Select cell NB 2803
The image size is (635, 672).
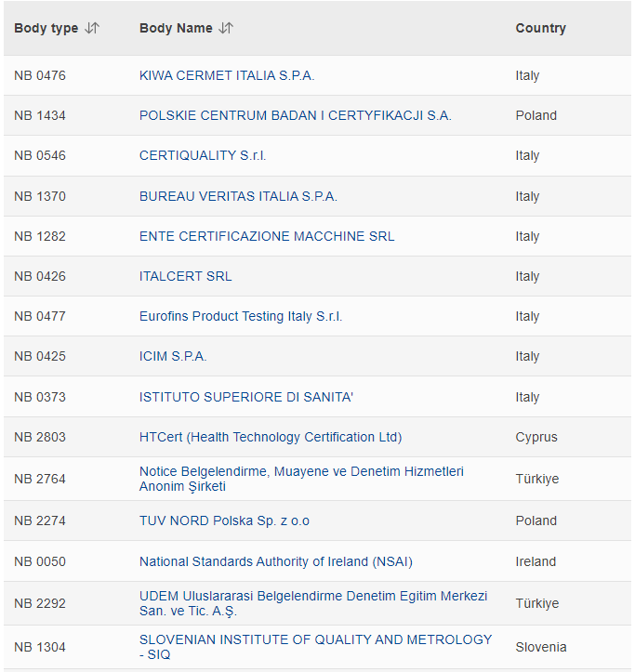40,437
